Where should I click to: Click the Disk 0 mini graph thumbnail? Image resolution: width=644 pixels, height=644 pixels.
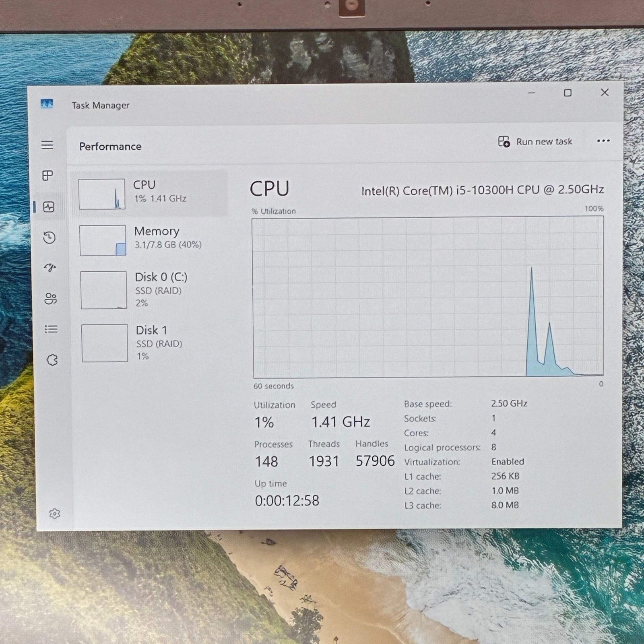click(x=103, y=290)
